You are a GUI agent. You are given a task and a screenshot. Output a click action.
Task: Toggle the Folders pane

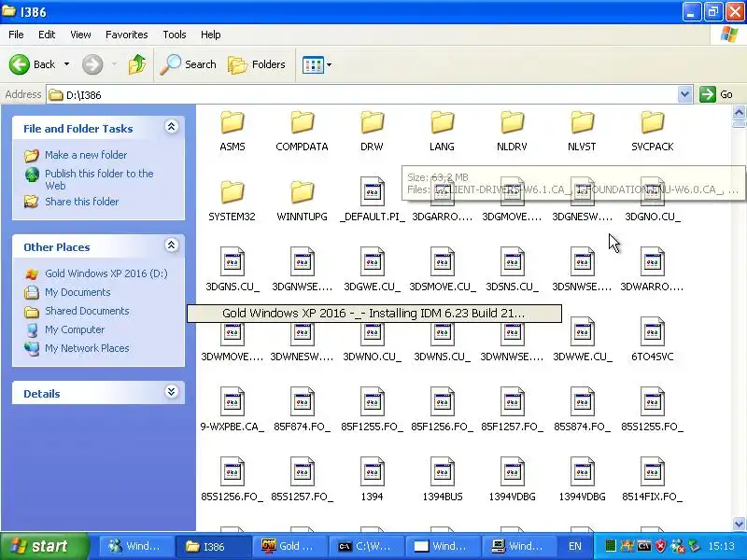point(257,64)
